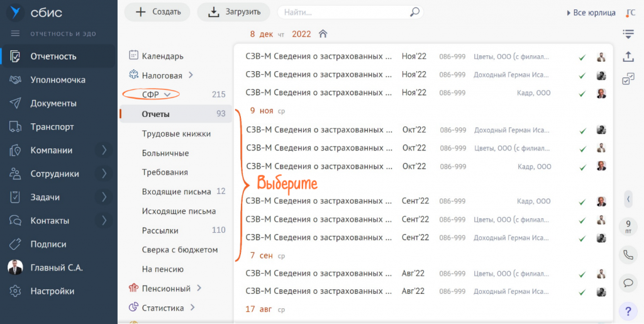
Task: Open Документы in the left sidebar
Action: pos(53,103)
